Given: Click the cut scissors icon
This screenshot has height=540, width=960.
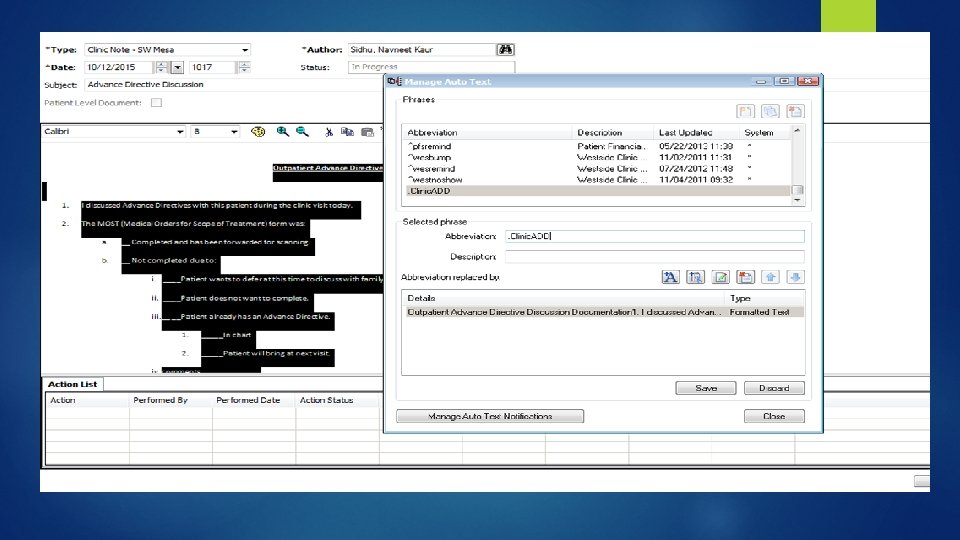Looking at the screenshot, I should click(x=329, y=131).
